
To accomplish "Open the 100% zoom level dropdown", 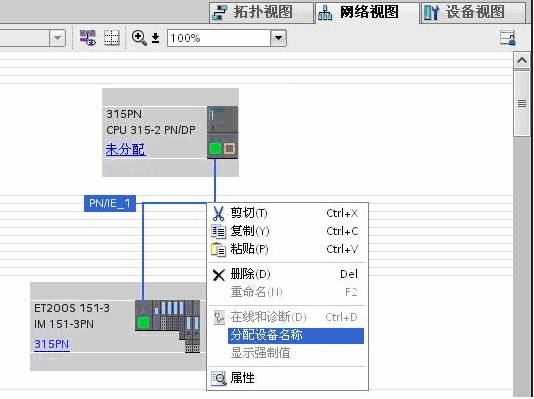I will coord(279,38).
